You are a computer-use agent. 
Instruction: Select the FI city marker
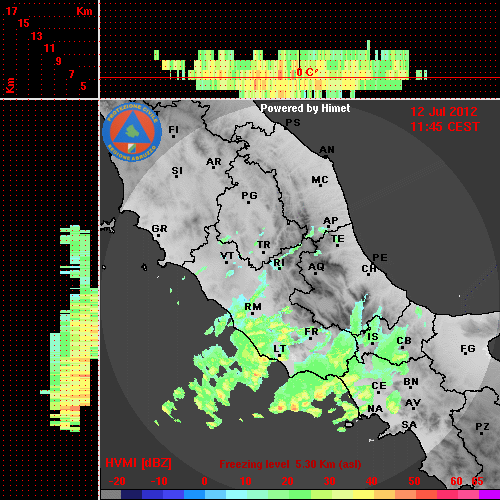[x=174, y=129]
